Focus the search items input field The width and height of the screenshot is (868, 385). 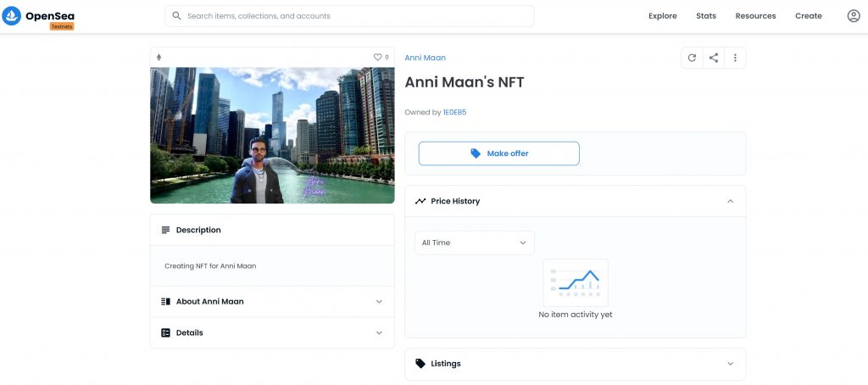349,16
